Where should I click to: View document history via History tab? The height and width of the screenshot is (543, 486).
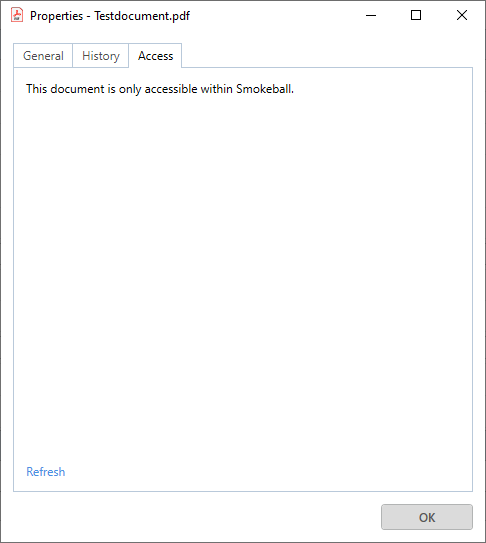(101, 56)
